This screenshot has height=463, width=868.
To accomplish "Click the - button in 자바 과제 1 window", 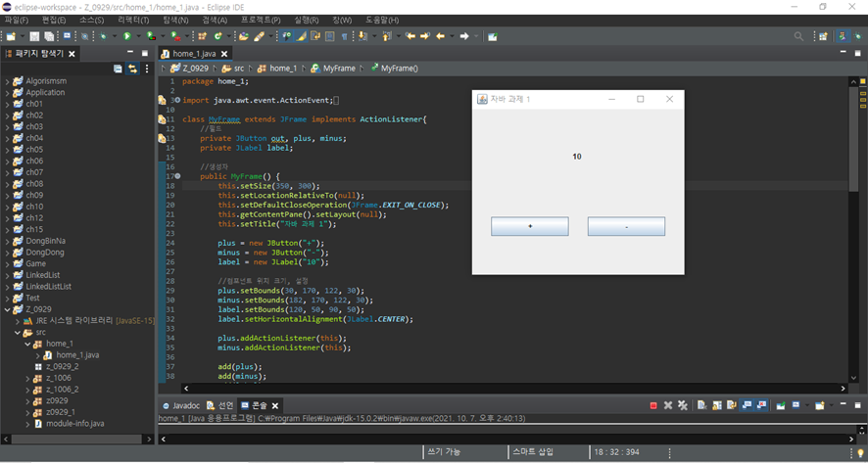I will click(626, 226).
